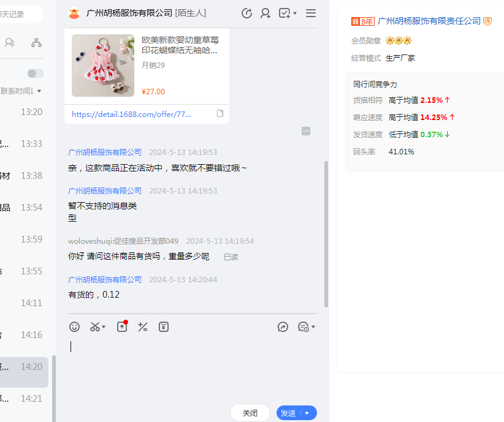Expand the message history clock dropdown

306,327
